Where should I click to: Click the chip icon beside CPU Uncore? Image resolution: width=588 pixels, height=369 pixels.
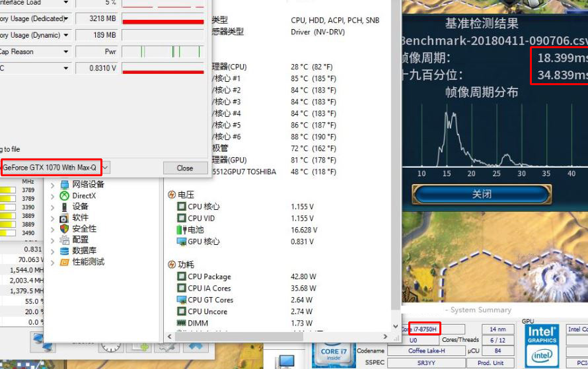[x=182, y=312]
